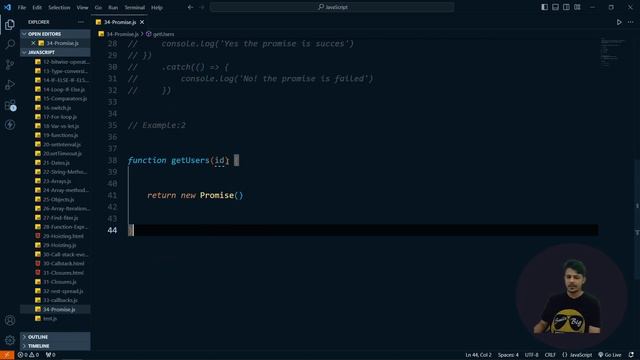The height and width of the screenshot is (360, 640).
Task: Change UTF-8 file encoding
Action: point(531,355)
